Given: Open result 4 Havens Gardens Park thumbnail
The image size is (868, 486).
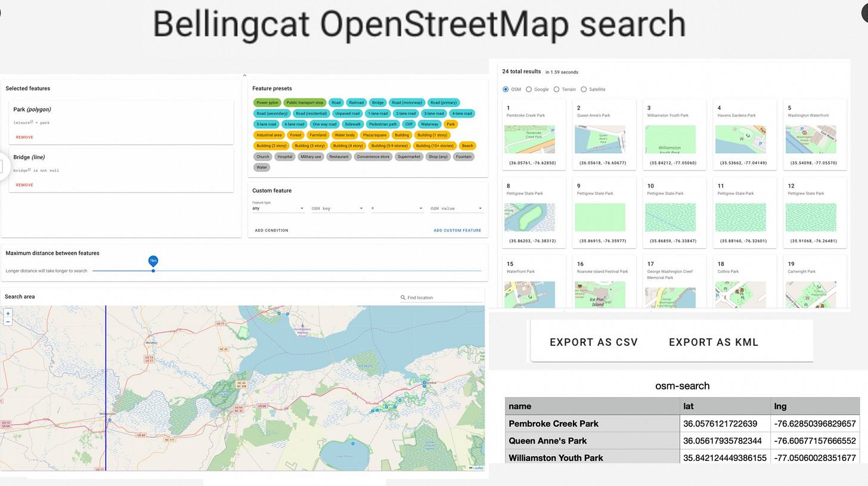Looking at the screenshot, I should point(741,140).
